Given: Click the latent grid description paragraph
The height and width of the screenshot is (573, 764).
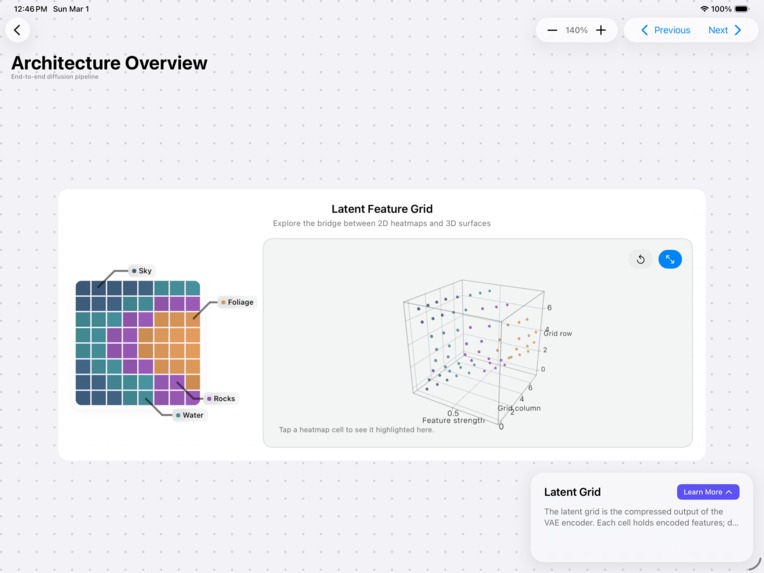Looking at the screenshot, I should point(641,517).
